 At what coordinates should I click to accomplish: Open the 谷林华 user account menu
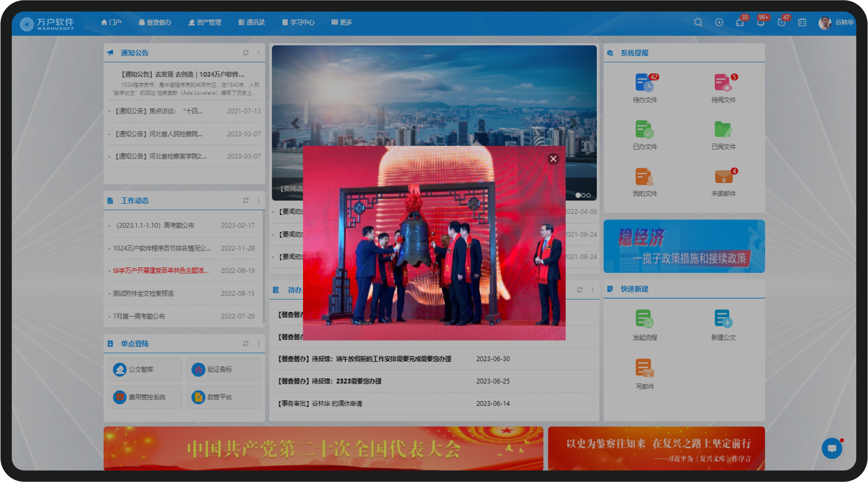tap(836, 22)
